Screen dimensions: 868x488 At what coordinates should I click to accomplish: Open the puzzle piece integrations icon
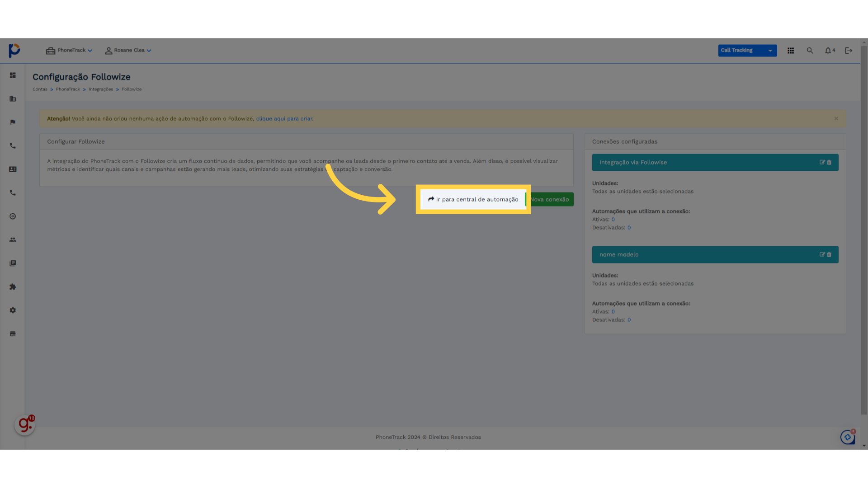point(13,287)
